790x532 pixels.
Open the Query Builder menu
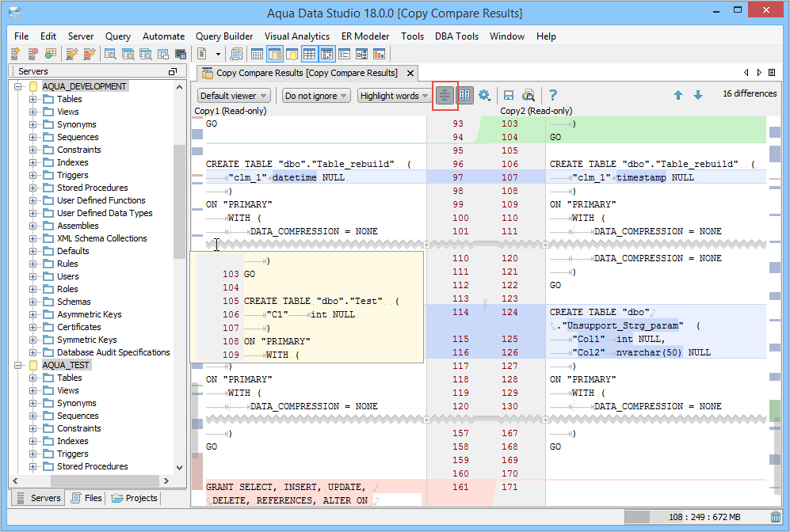point(224,36)
